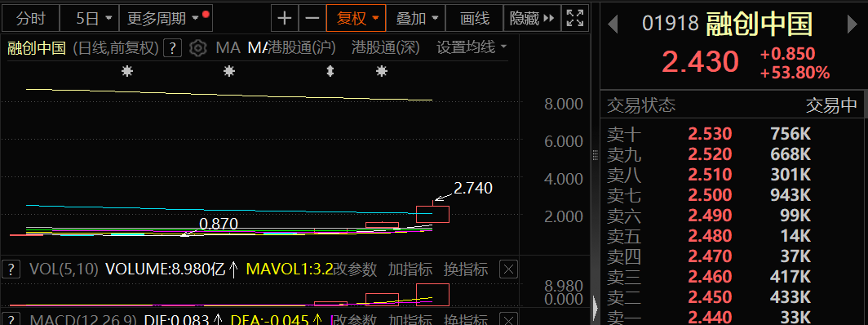The height and width of the screenshot is (325, 868).
Task: Go to previous stock with left arrow
Action: [612, 24]
